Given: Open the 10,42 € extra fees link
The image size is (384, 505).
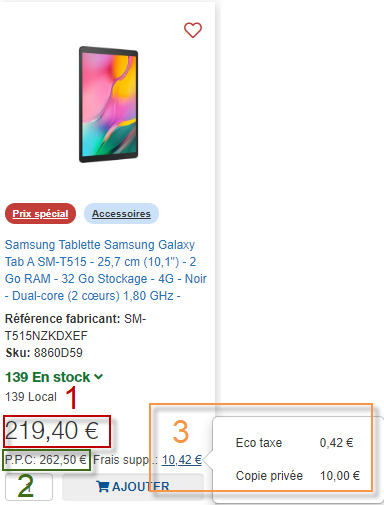Looking at the screenshot, I should click(x=182, y=460).
